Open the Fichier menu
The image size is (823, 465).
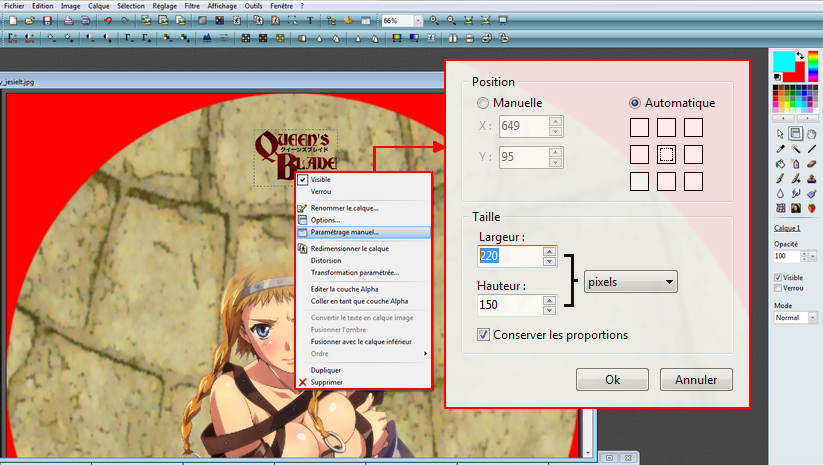point(14,6)
